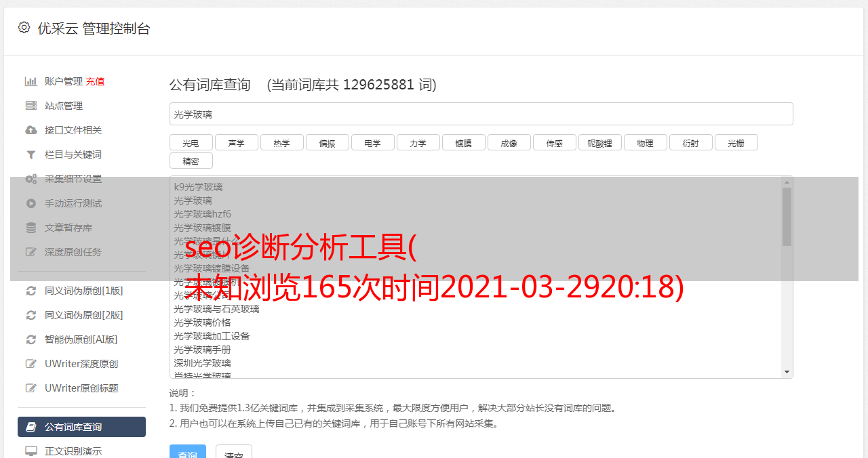Click the 账户管理 bar chart icon
The height and width of the screenshot is (458, 868).
pyautogui.click(x=31, y=81)
